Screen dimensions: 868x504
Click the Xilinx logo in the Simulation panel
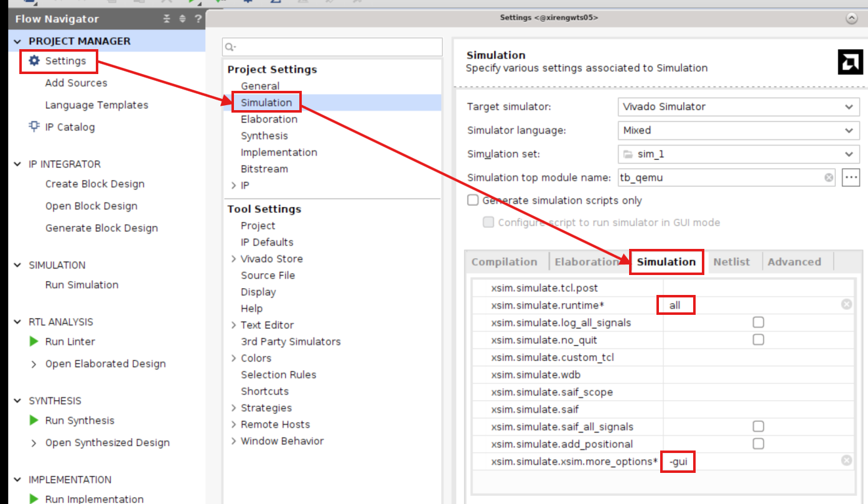click(850, 63)
